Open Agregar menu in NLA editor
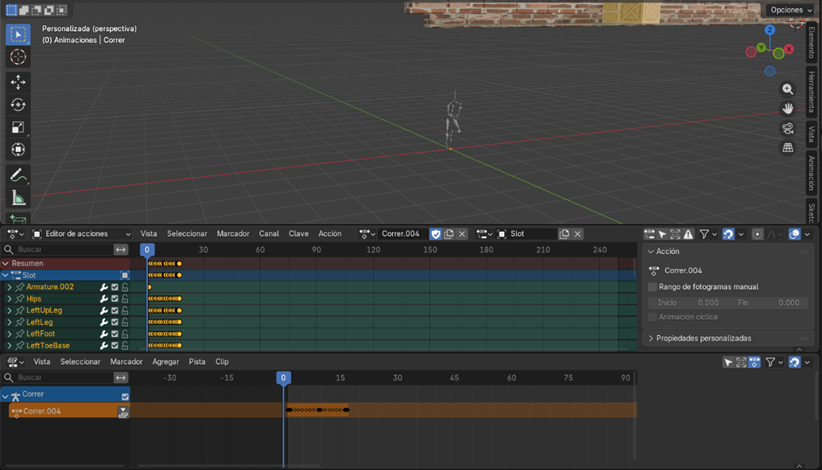 pyautogui.click(x=166, y=362)
